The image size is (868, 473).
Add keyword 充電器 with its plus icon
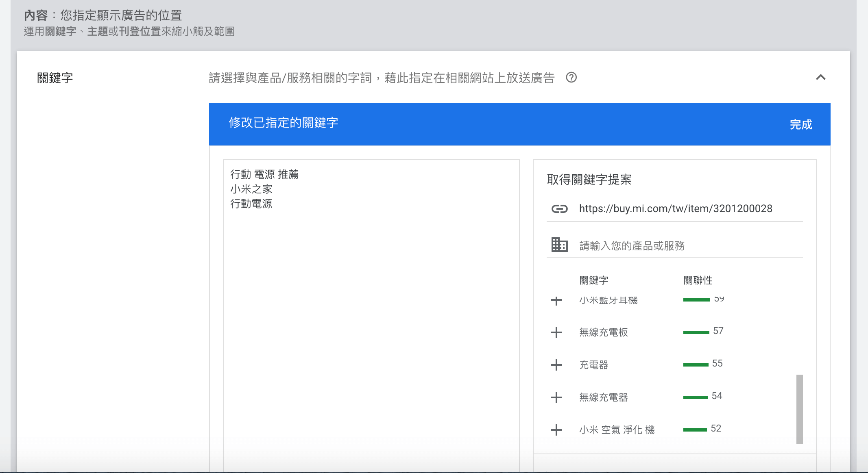coord(556,365)
